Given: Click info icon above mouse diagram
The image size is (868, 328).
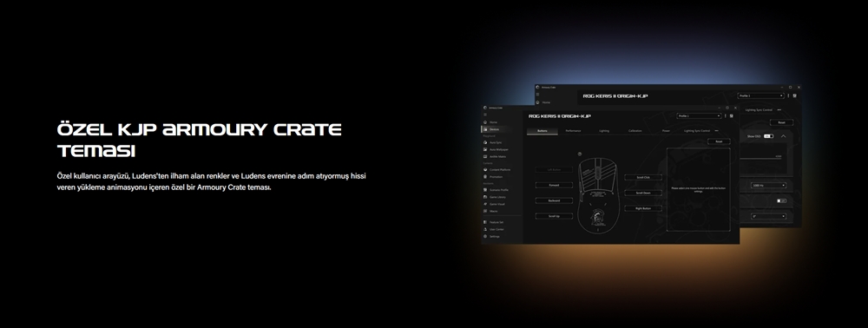Looking at the screenshot, I should [x=580, y=154].
